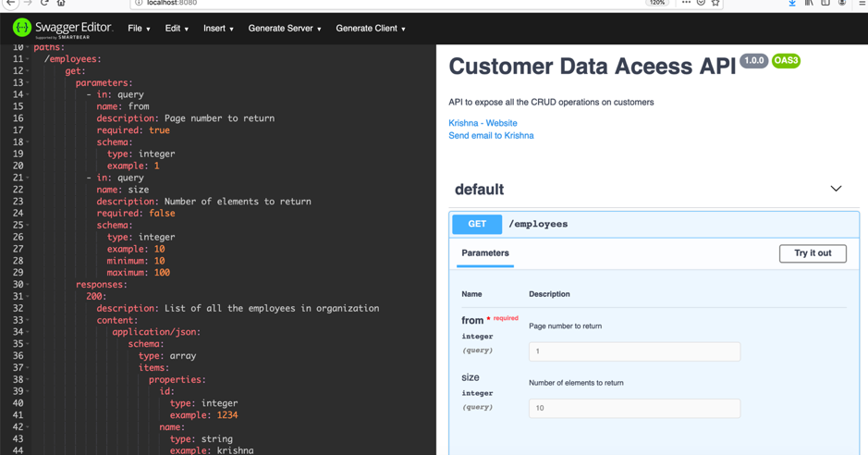Fold the /employees block on line 11
Viewport: 868px width, 455px height.
point(28,59)
